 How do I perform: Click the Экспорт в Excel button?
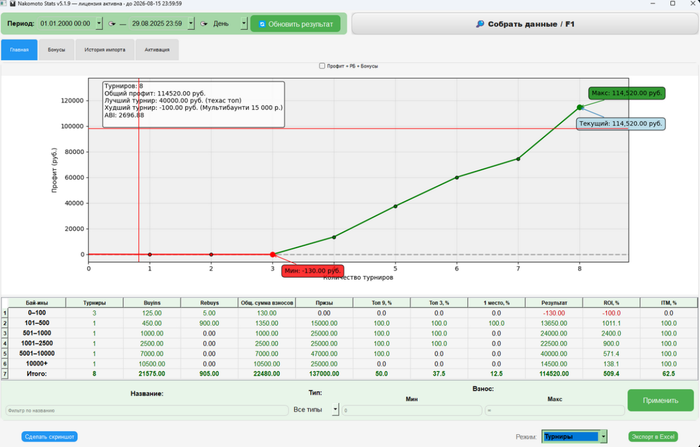pos(652,436)
